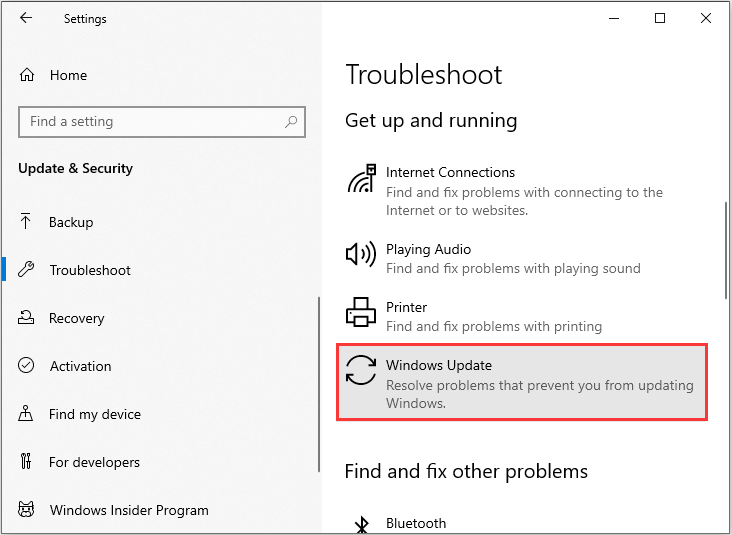Click the Internet Connections wifi icon
The height and width of the screenshot is (535, 732).
(x=361, y=180)
